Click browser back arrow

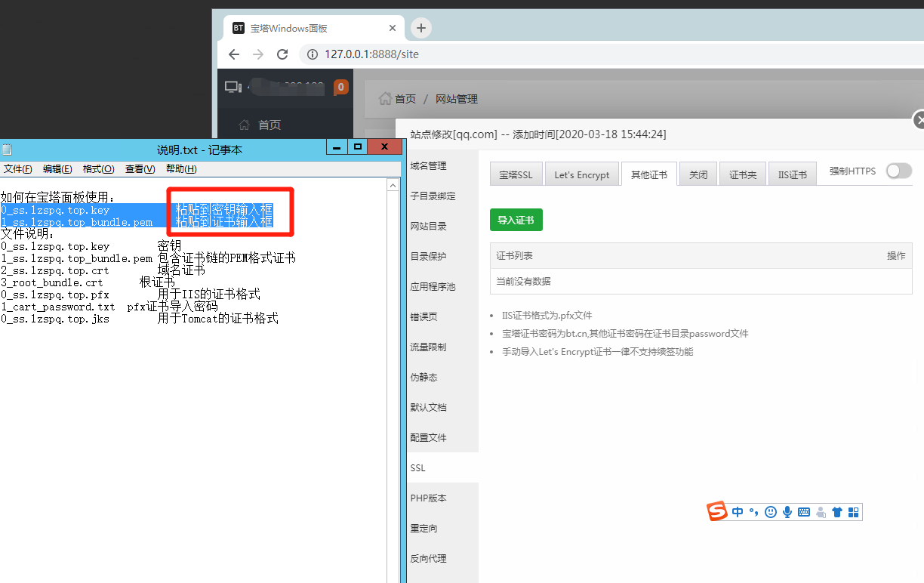click(234, 54)
